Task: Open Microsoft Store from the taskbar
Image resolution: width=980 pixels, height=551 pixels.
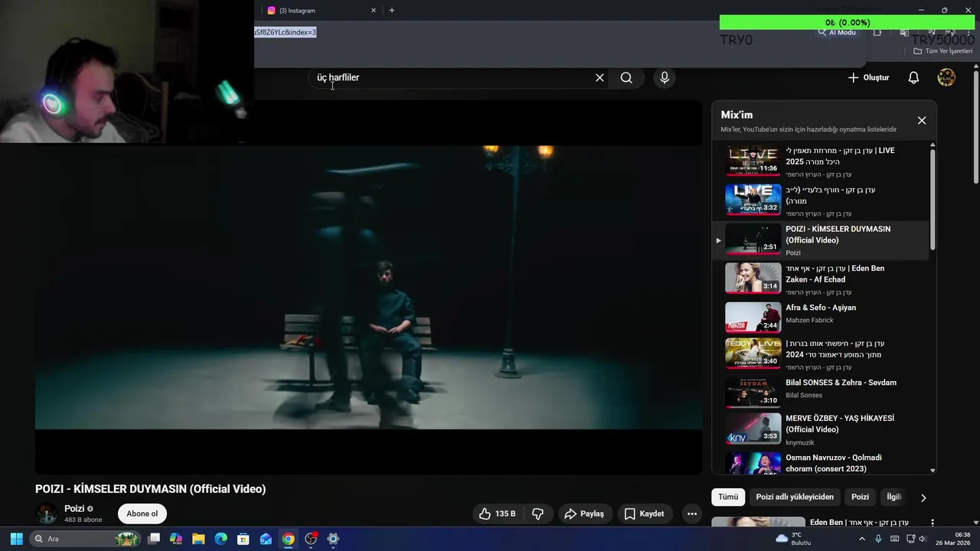Action: click(243, 539)
